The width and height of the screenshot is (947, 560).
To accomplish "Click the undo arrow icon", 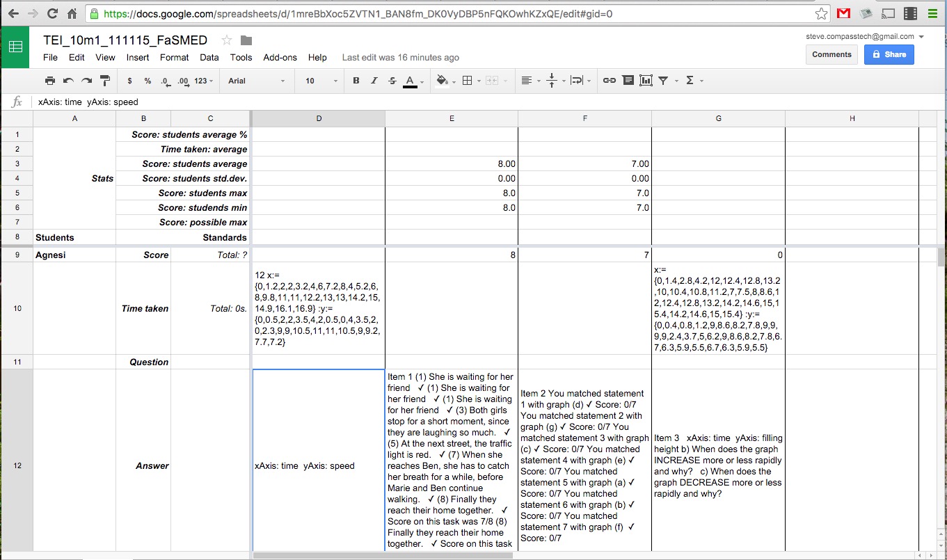I will click(68, 81).
